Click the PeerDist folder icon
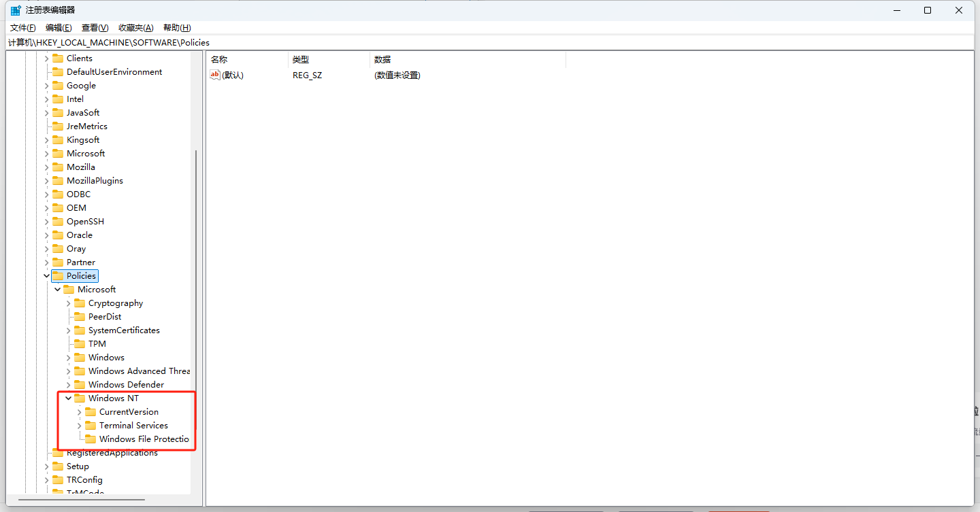Image resolution: width=980 pixels, height=512 pixels. coord(80,317)
